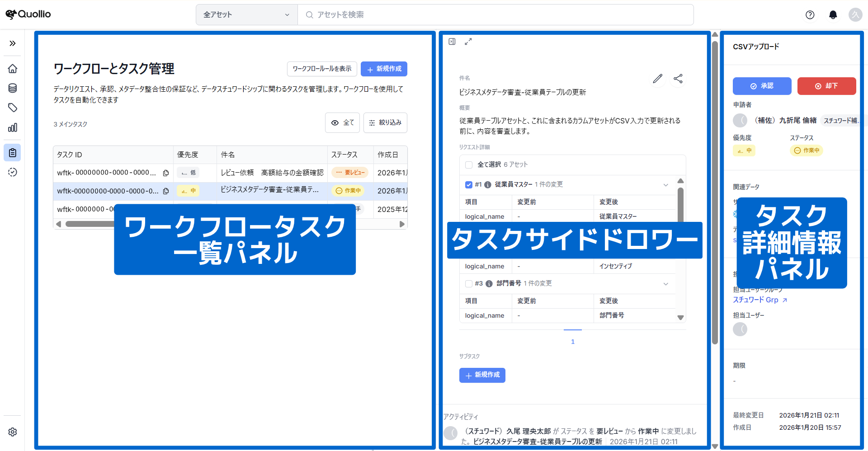Change status via 作業中 badge in details
Image resolution: width=868 pixels, height=451 pixels.
pyautogui.click(x=807, y=150)
